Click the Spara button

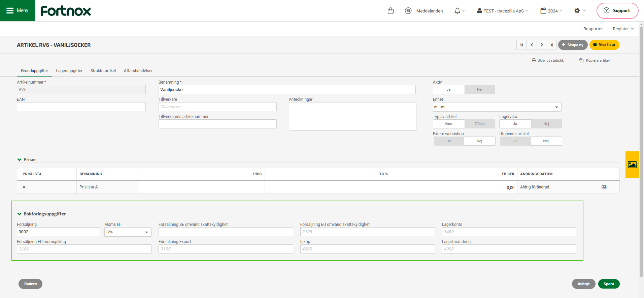click(608, 284)
